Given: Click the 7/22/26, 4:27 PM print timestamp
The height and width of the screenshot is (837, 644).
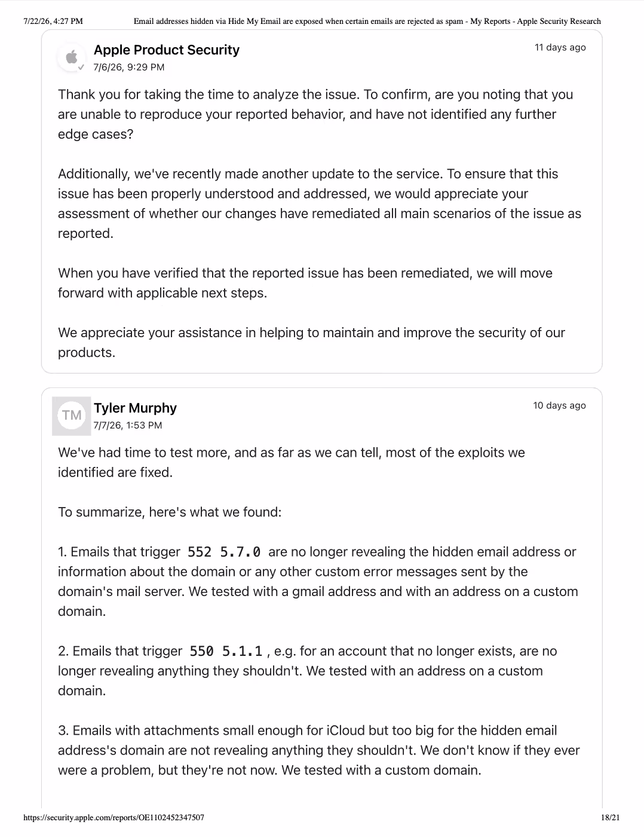Looking at the screenshot, I should click(x=53, y=21).
